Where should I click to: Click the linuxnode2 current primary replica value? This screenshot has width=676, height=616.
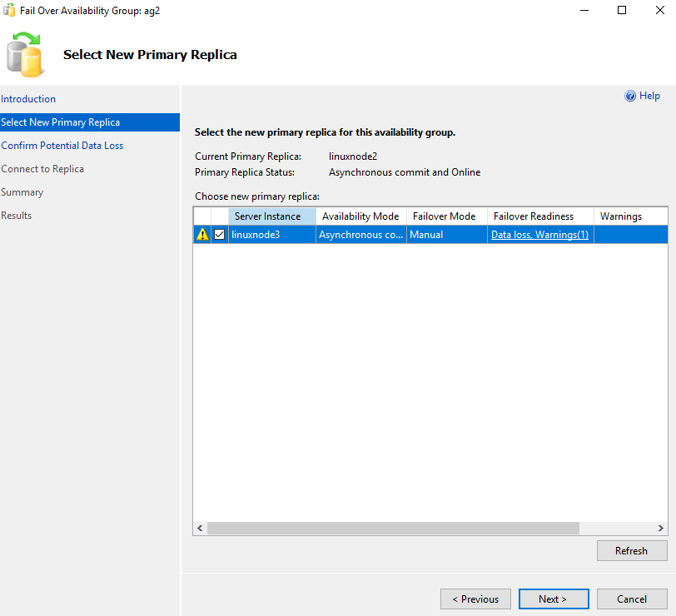[x=353, y=156]
